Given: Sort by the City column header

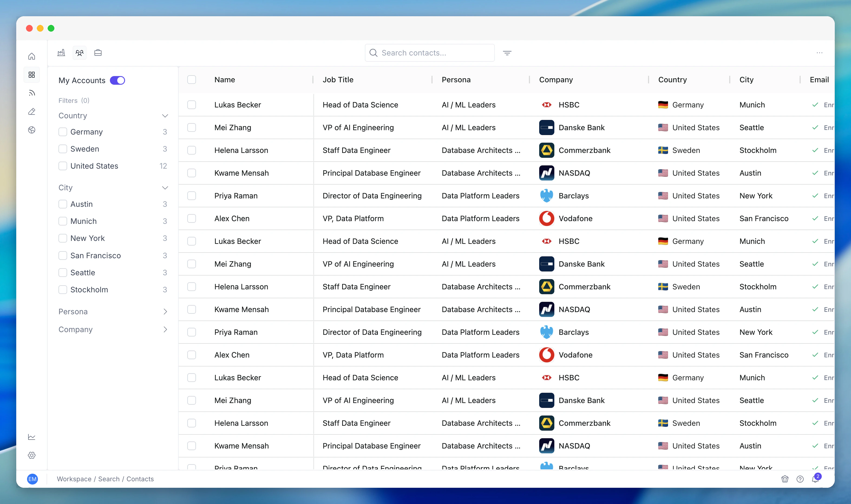Looking at the screenshot, I should coord(747,80).
